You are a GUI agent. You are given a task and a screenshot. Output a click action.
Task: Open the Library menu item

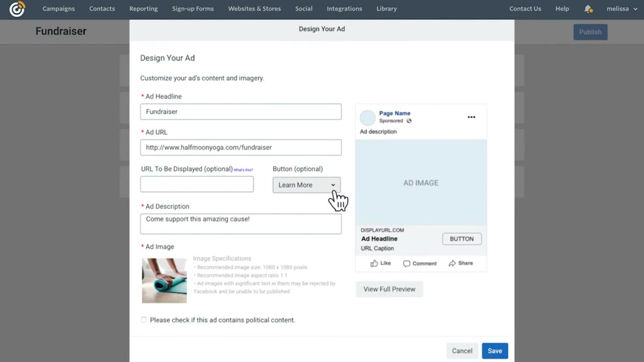click(386, 9)
